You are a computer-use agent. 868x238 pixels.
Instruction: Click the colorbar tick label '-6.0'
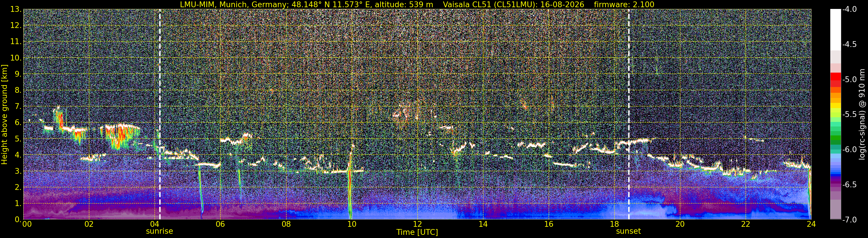coord(850,150)
